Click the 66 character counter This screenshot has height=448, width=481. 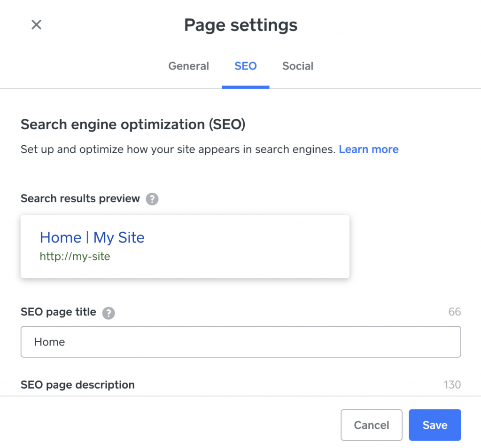pyautogui.click(x=455, y=312)
